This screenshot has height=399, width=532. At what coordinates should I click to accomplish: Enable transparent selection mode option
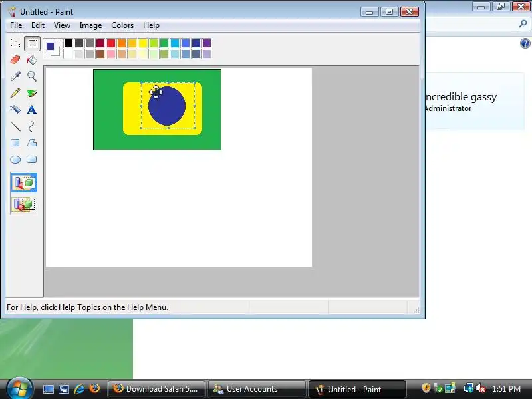coord(24,205)
